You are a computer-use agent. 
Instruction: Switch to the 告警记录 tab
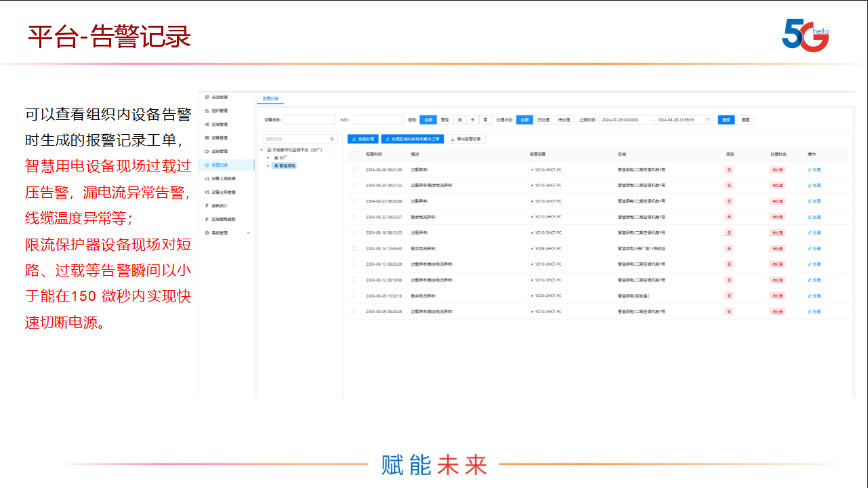[x=270, y=98]
